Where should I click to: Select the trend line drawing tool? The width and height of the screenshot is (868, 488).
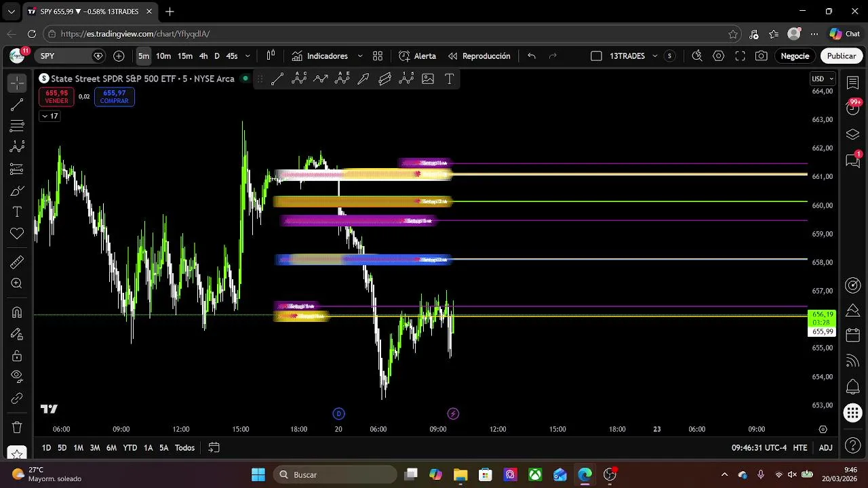coord(17,104)
